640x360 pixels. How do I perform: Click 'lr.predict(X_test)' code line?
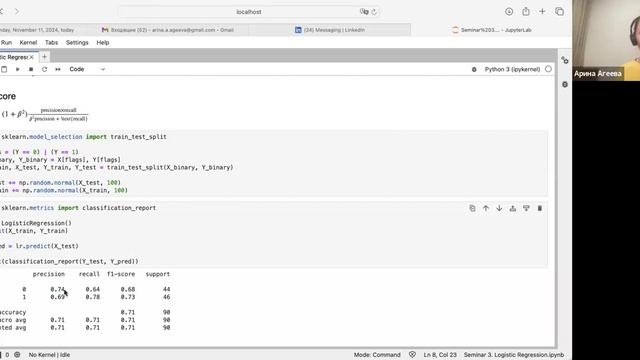(x=47, y=246)
